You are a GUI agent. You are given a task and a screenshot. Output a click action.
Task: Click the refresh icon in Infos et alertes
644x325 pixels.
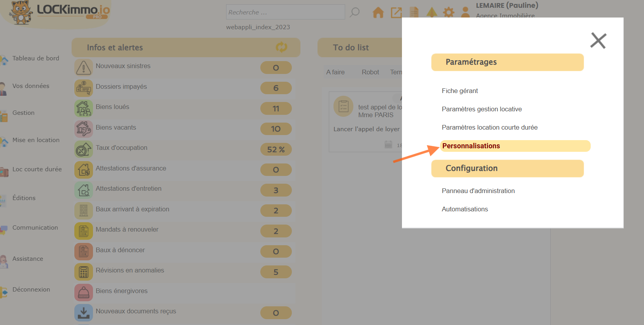click(281, 47)
